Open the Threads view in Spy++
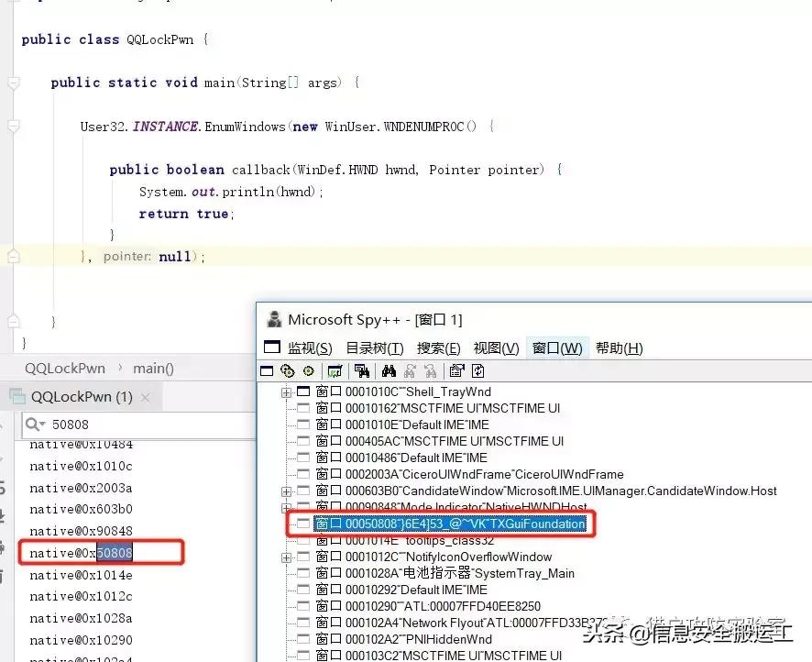This screenshot has width=812, height=662. tap(309, 370)
